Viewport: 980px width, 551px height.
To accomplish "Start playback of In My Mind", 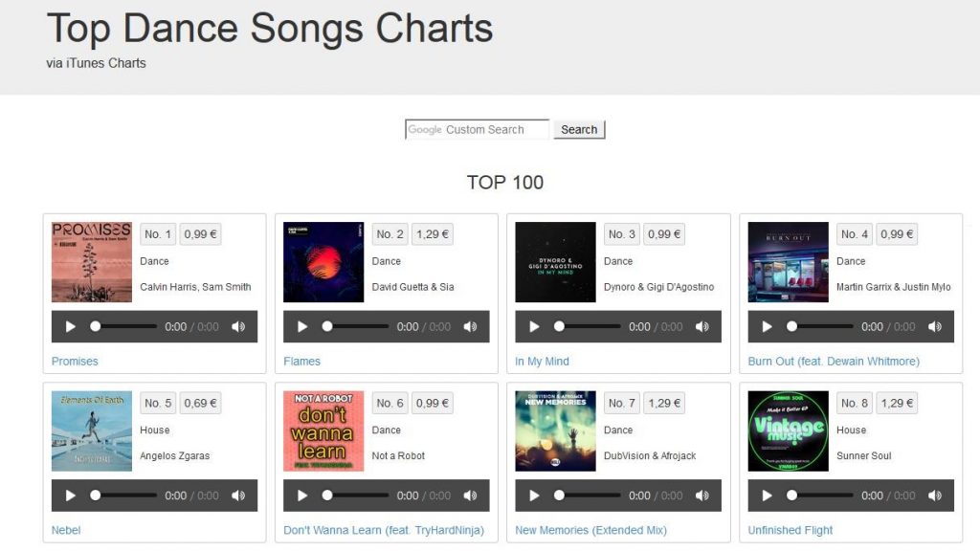I will pos(534,327).
